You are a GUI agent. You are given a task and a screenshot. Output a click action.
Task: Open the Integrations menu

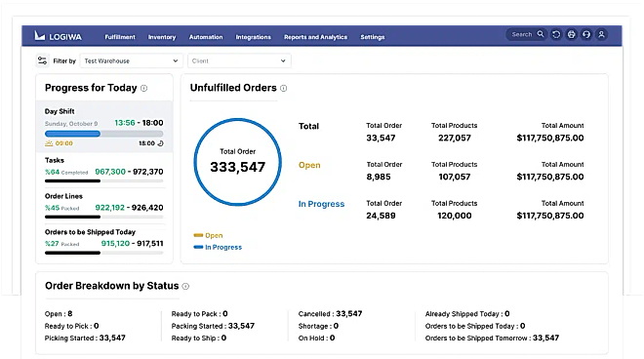(x=253, y=37)
